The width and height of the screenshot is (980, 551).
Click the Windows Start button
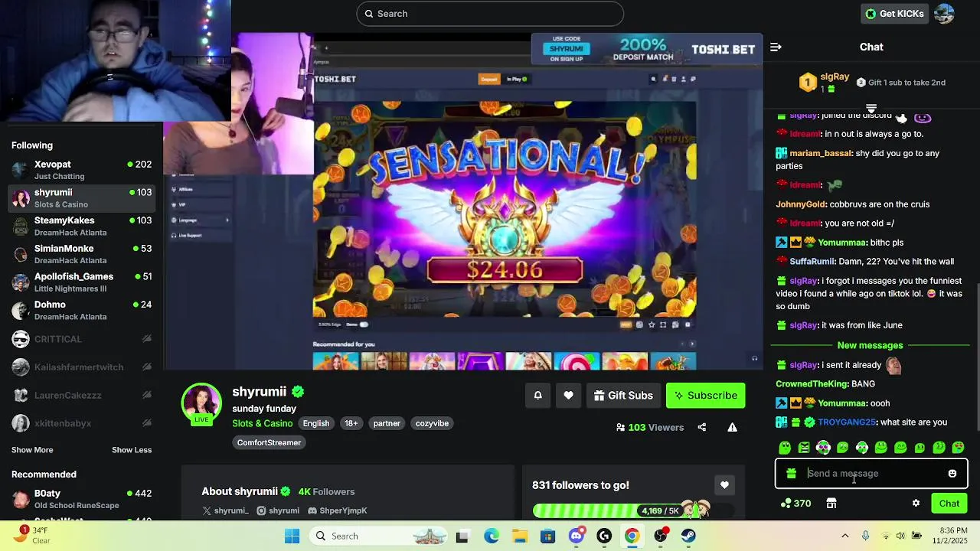[x=292, y=536]
